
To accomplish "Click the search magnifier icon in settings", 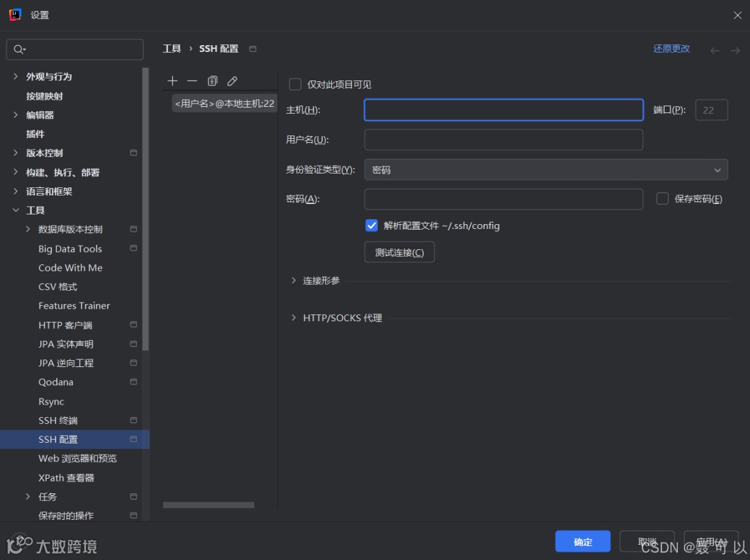I will pos(19,49).
